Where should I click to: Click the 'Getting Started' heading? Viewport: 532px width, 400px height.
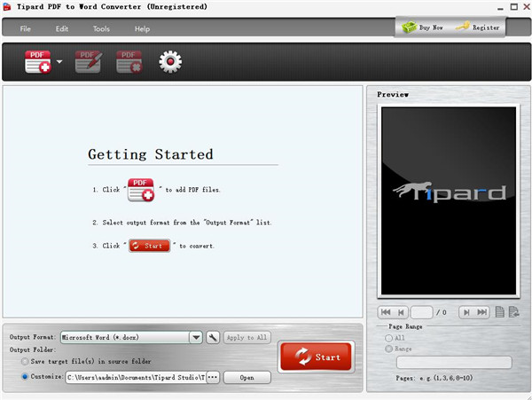tap(151, 154)
